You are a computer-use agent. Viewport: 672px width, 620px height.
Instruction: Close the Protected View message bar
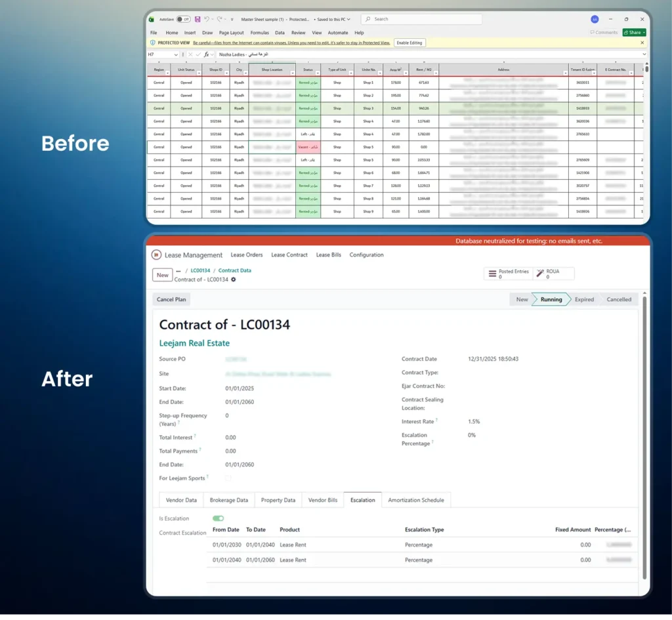click(x=642, y=43)
